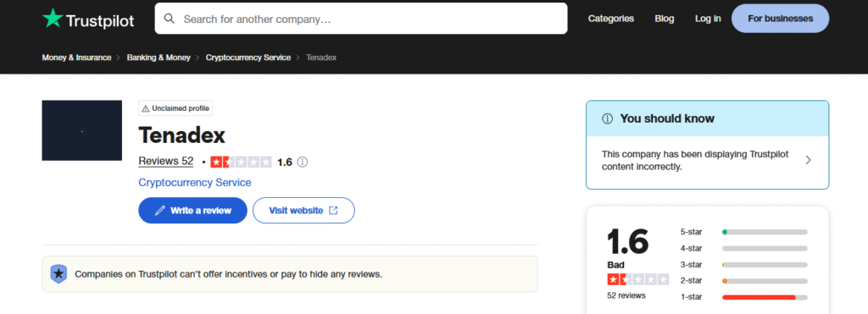
Task: Filter reviews by the 1-star bar
Action: click(765, 297)
